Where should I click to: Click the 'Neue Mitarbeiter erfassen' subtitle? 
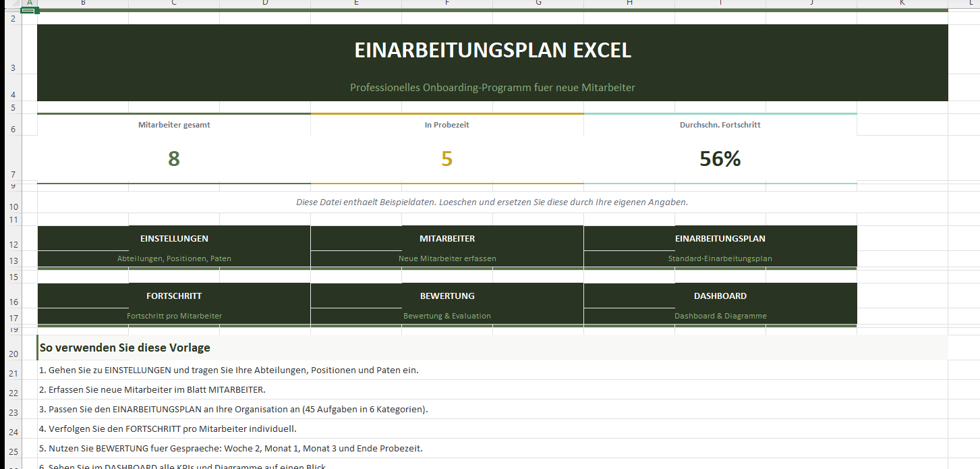click(446, 258)
